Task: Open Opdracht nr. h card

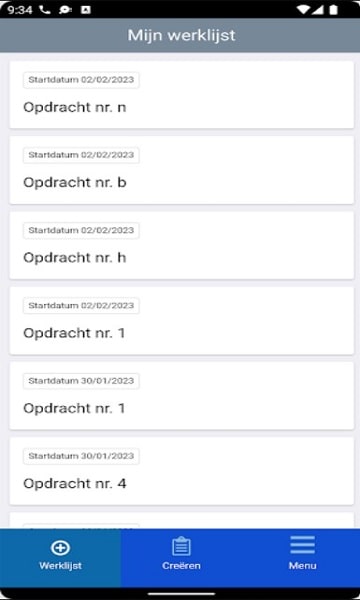Action: coord(181,245)
